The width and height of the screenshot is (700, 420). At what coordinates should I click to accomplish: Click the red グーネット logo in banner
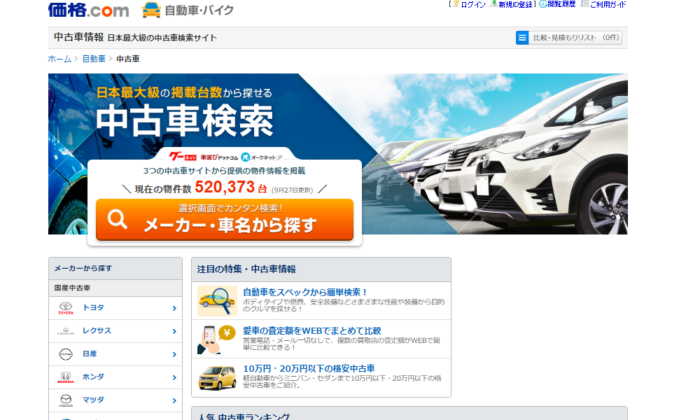[183, 157]
